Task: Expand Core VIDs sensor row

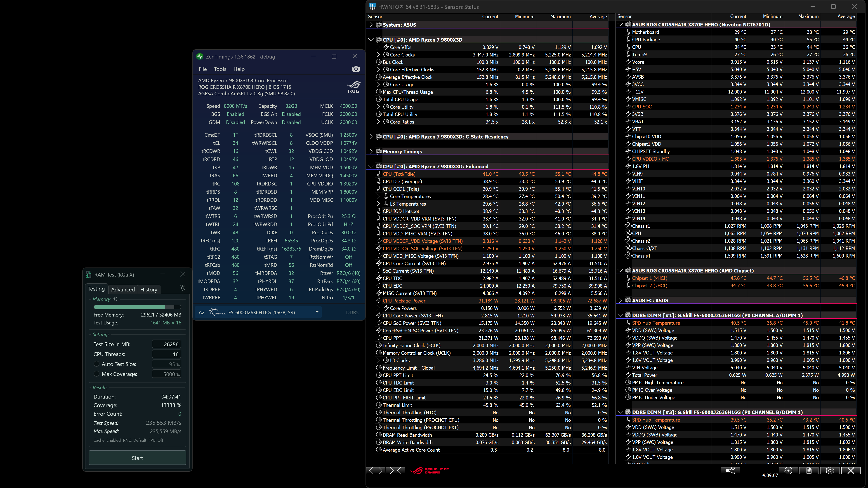Action: pos(378,47)
